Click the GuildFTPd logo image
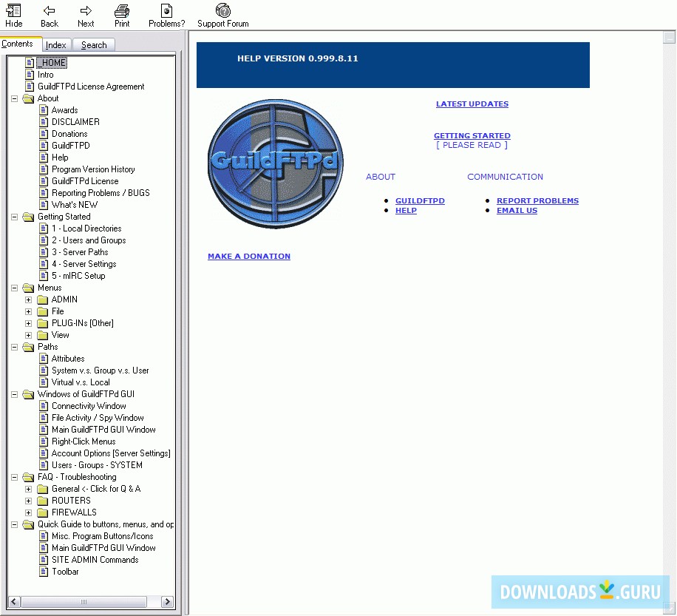The height and width of the screenshot is (616, 677). click(276, 163)
